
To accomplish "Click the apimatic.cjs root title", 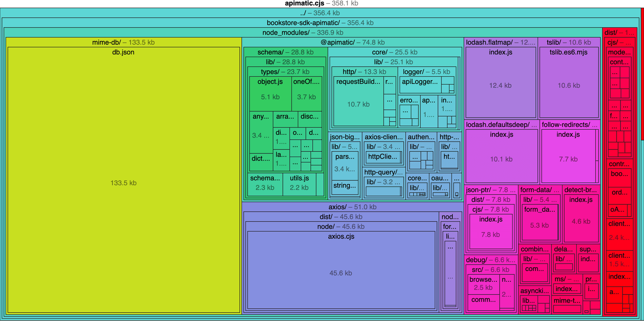I will point(321,3).
